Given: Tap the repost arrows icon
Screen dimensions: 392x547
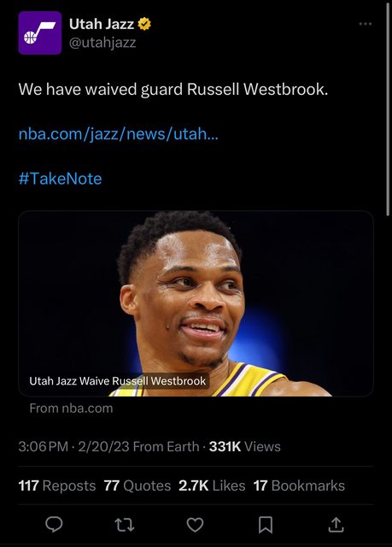Looking at the screenshot, I should coord(125,525).
